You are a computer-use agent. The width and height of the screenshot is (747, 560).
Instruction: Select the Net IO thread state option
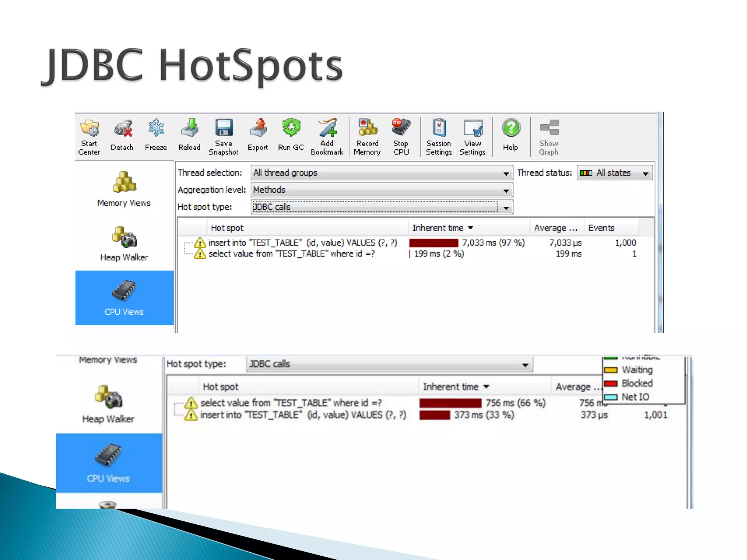pyautogui.click(x=635, y=397)
